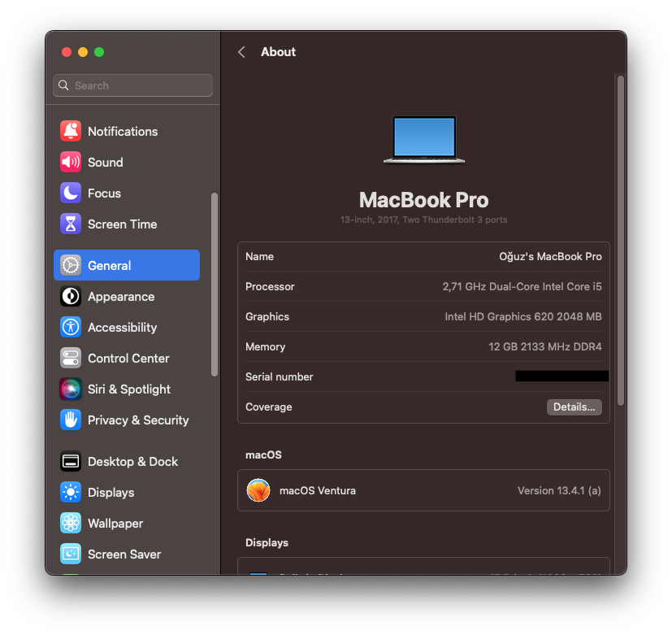Go back using the chevron beside About
Screen dimensions: 672x635
point(241,52)
